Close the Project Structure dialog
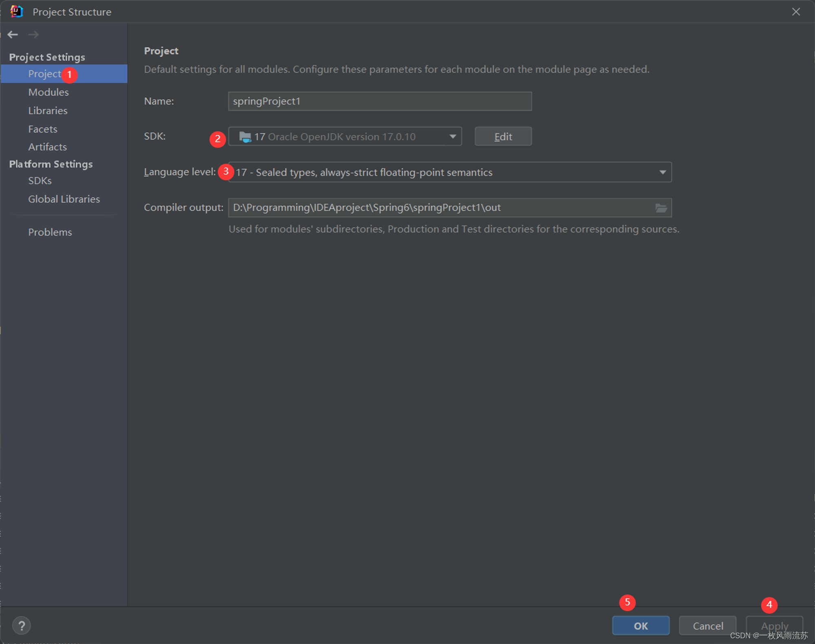This screenshot has height=644, width=815. 796,12
